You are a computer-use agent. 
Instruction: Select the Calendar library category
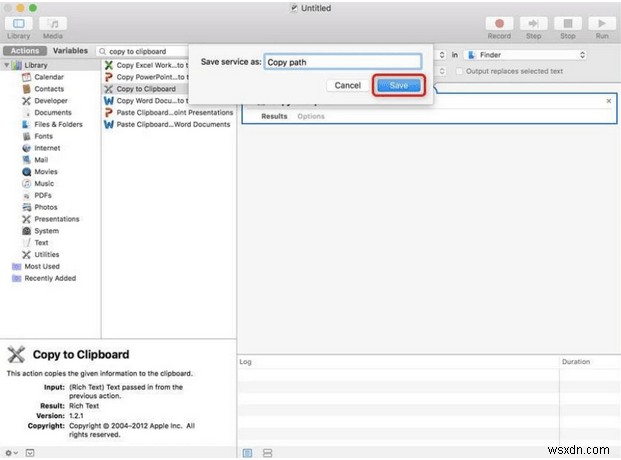48,77
